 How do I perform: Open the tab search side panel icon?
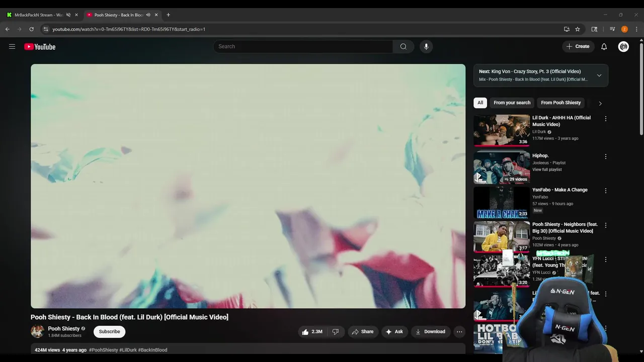594,29
